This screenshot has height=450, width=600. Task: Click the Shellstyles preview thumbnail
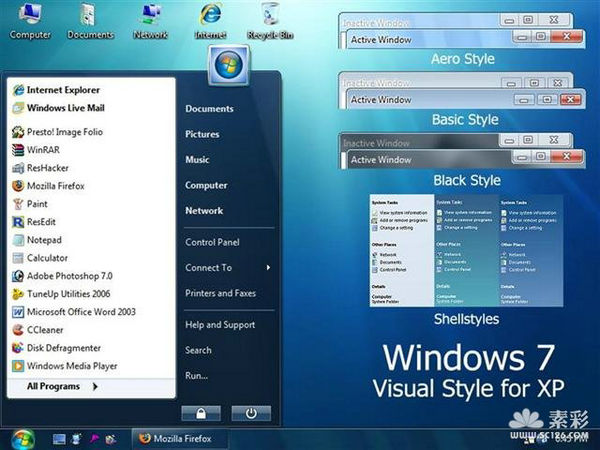click(x=466, y=250)
